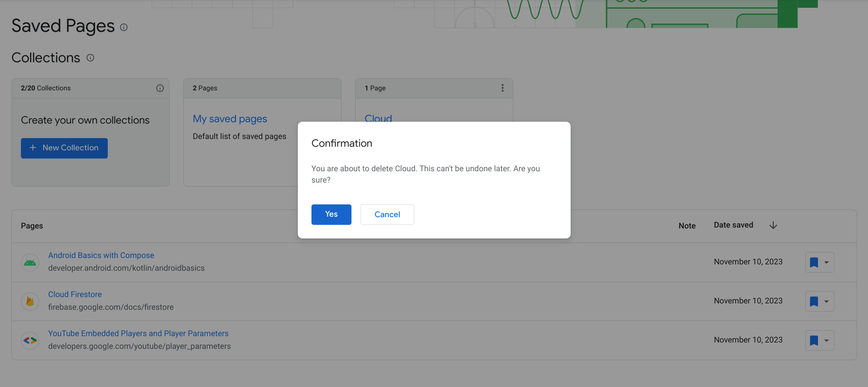Toggle bookmark for Android Basics with Compose

pyautogui.click(x=814, y=263)
